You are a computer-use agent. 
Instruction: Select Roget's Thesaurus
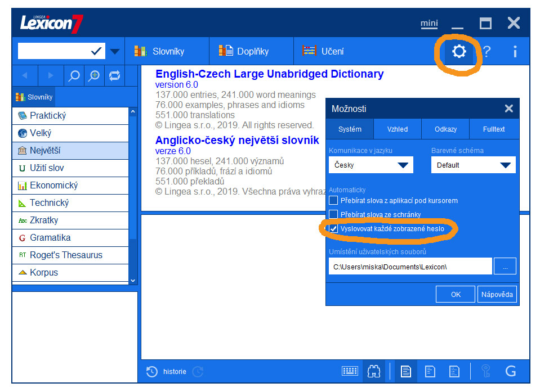pyautogui.click(x=70, y=255)
